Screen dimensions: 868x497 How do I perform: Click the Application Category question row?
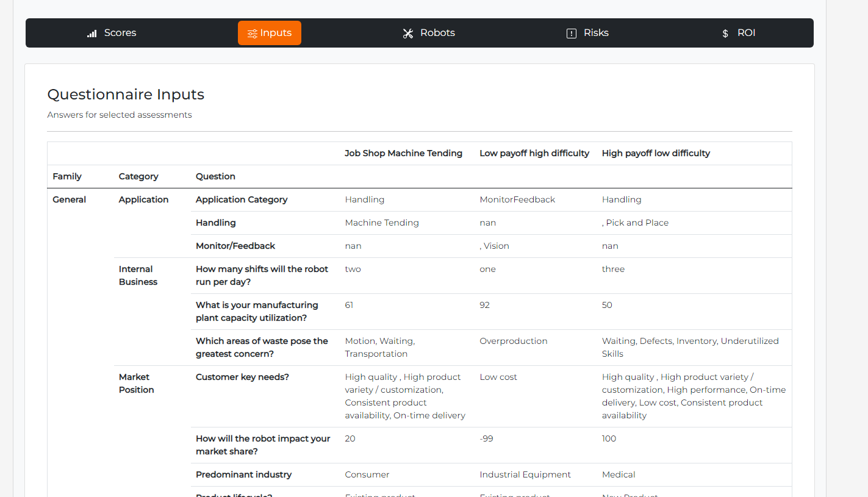pos(242,199)
